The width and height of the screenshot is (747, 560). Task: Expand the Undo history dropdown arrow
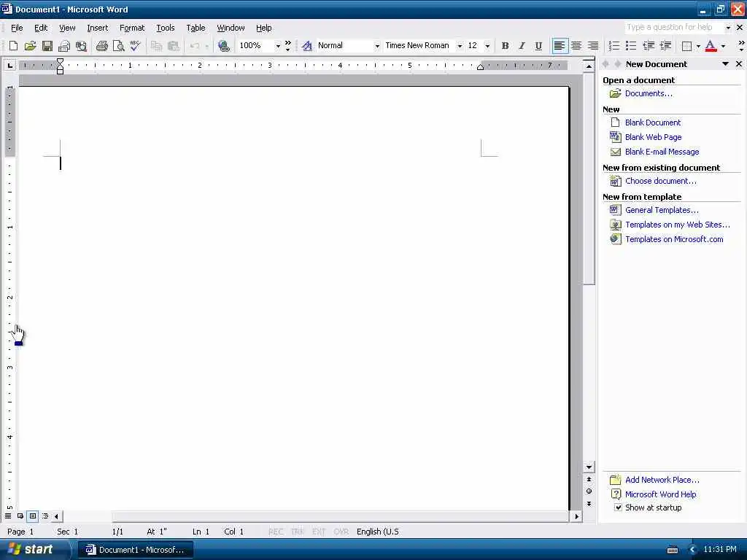tap(206, 46)
